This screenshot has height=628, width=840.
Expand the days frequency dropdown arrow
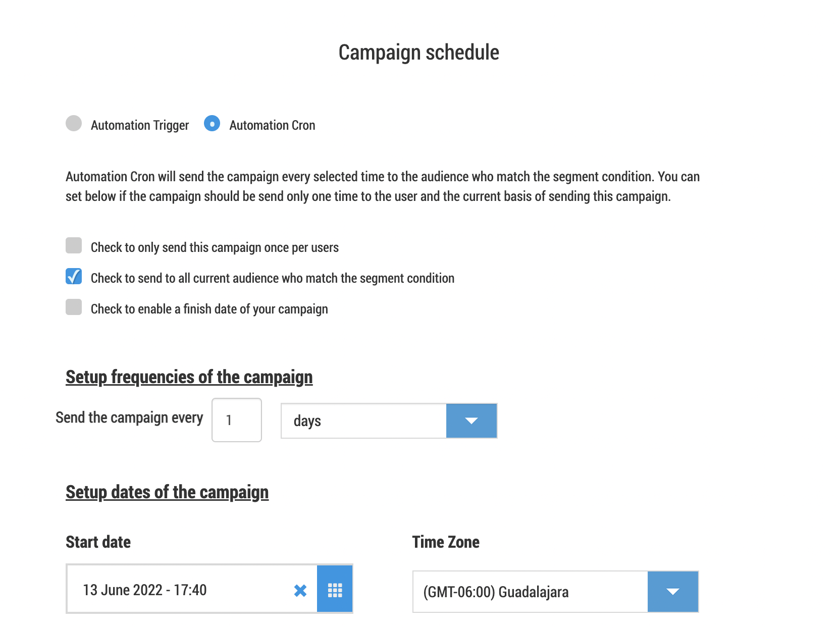471,421
